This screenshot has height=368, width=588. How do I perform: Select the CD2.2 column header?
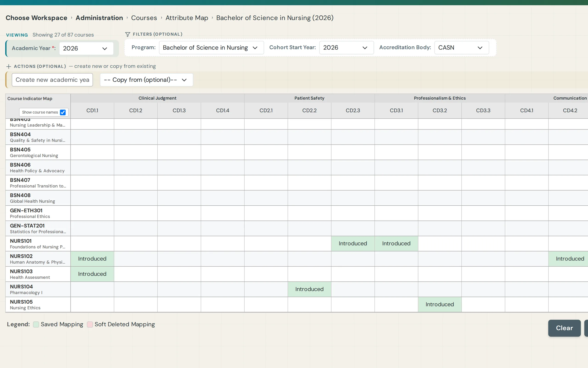309,110
